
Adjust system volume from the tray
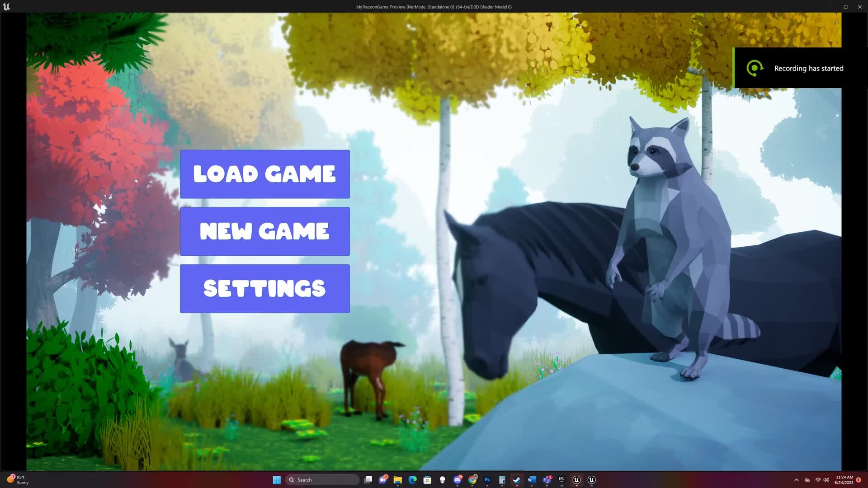pos(826,480)
